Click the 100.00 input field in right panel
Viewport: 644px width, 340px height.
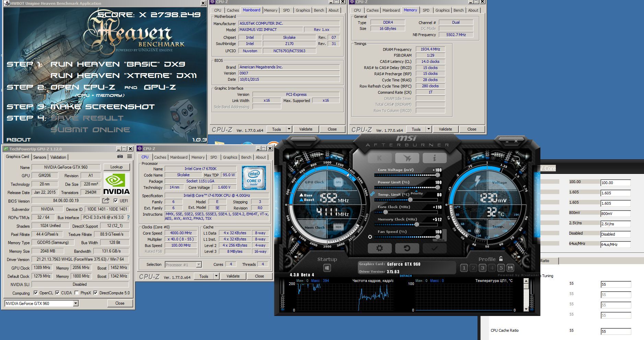[616, 183]
